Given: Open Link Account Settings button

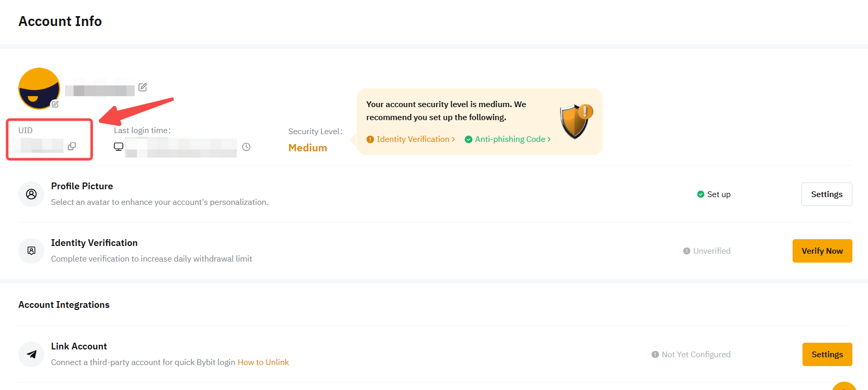Looking at the screenshot, I should tap(827, 354).
